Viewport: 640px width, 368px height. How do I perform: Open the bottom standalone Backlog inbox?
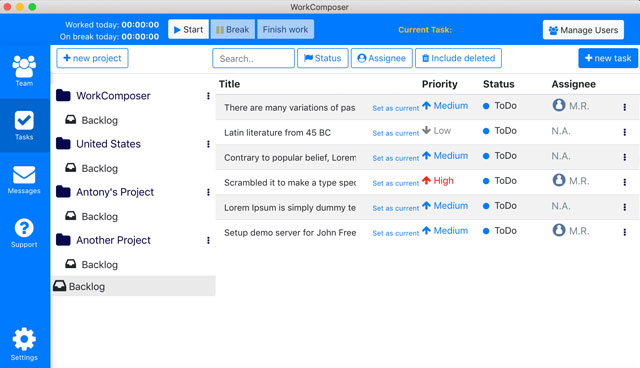[133, 286]
